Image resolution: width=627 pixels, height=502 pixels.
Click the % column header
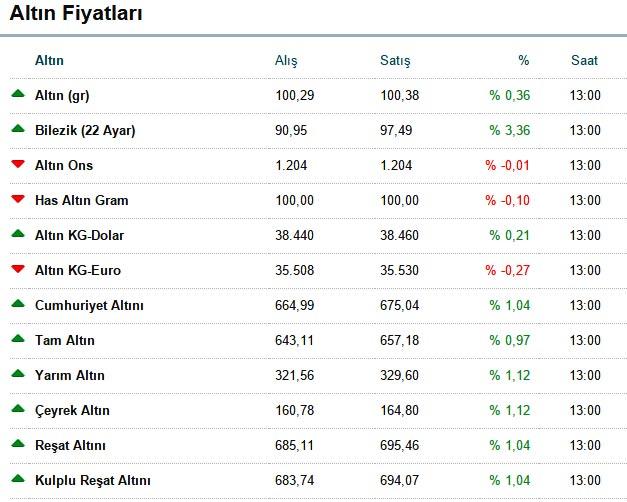click(523, 60)
